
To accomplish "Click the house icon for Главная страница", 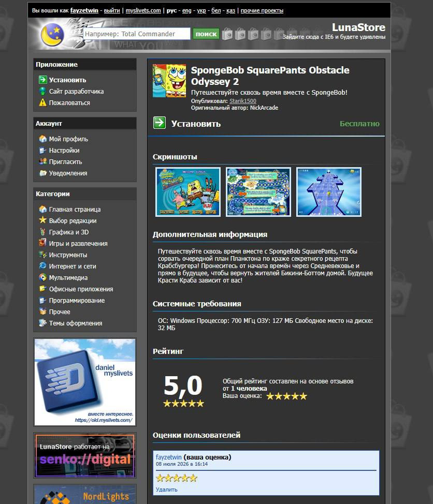I will click(x=43, y=209).
